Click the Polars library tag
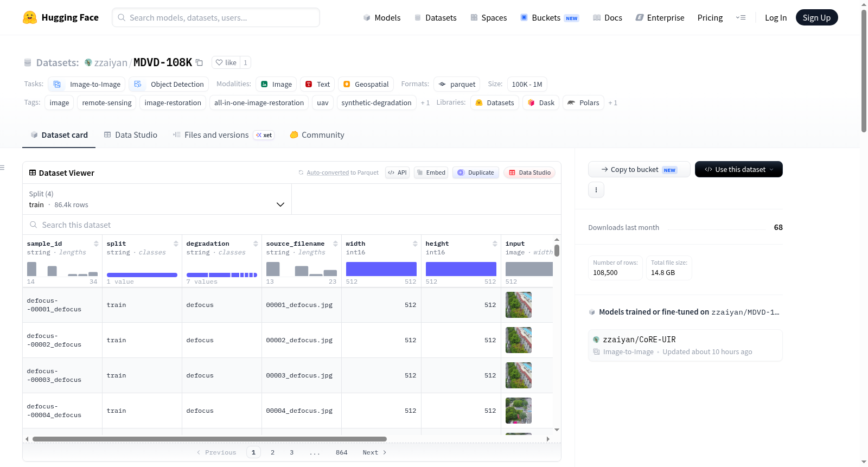868x467 pixels. [584, 103]
